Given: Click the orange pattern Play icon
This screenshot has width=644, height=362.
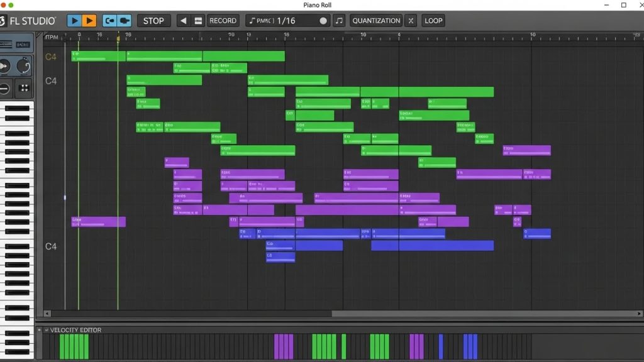Looking at the screenshot, I should pyautogui.click(x=90, y=20).
